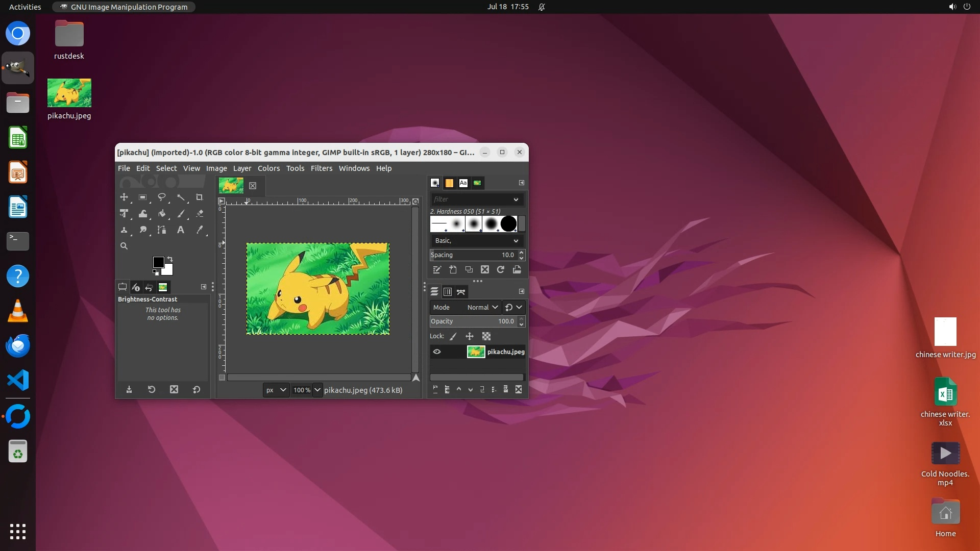
Task: Open LibreOffice Calc from the dock
Action: pyautogui.click(x=18, y=138)
